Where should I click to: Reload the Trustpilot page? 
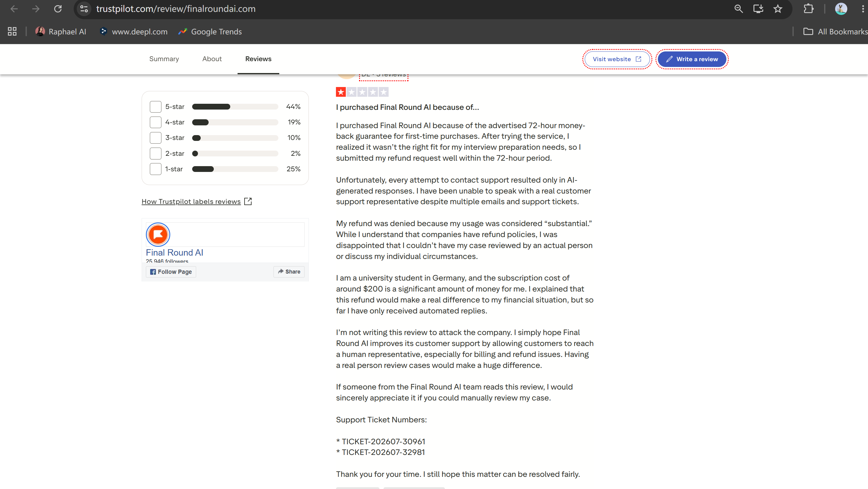click(58, 9)
